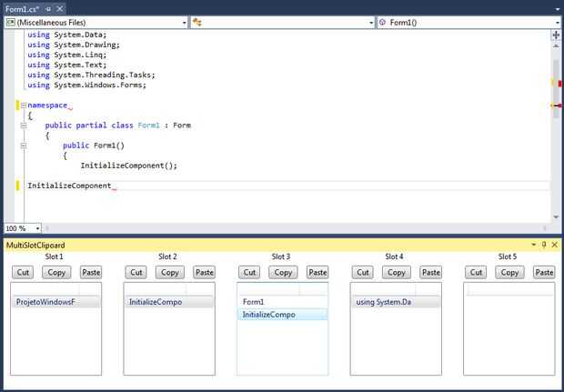
Task: Click the InitializeComponent(); code line
Action: click(x=129, y=166)
